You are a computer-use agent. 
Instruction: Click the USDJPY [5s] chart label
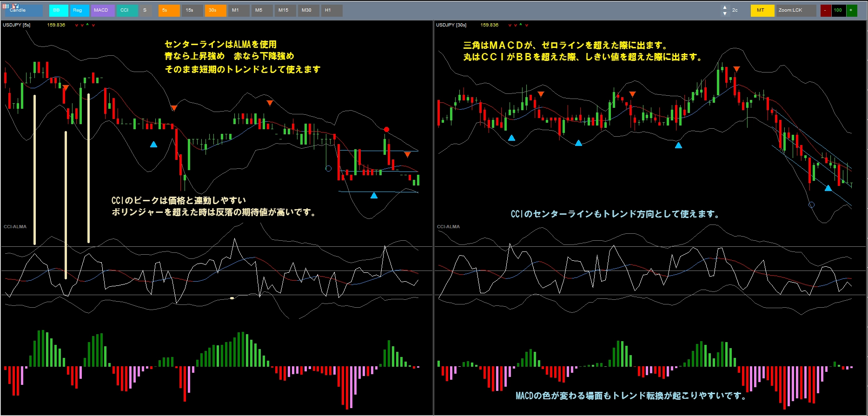click(x=17, y=25)
